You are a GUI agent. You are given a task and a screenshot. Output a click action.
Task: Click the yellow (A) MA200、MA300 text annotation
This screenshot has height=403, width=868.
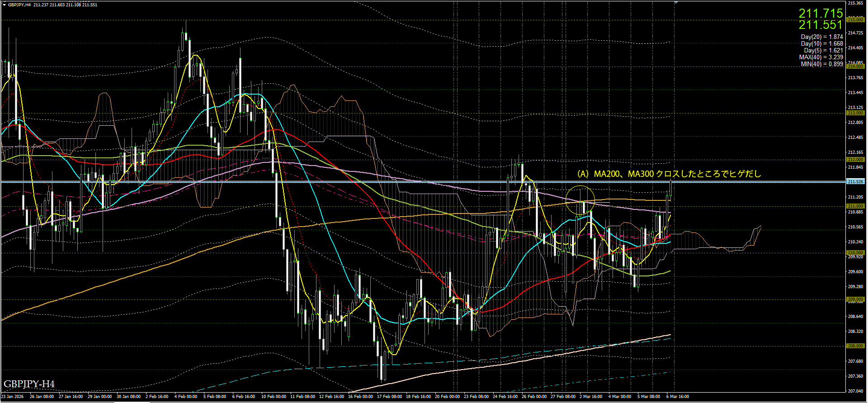click(669, 174)
